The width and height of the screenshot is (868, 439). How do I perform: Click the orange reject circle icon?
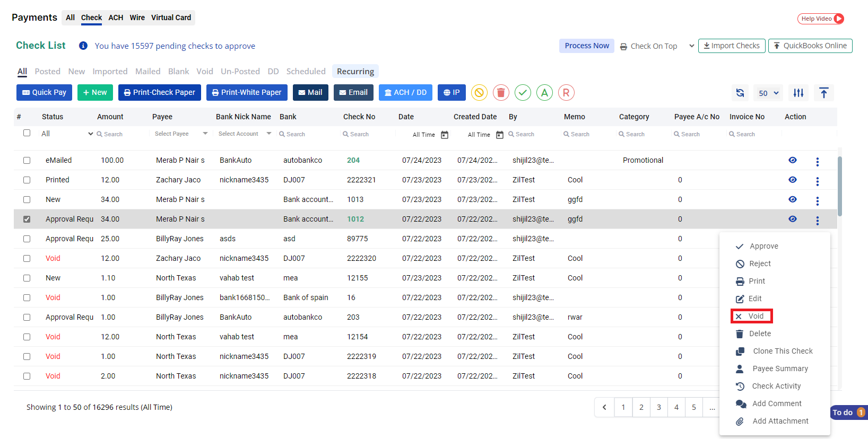click(479, 93)
